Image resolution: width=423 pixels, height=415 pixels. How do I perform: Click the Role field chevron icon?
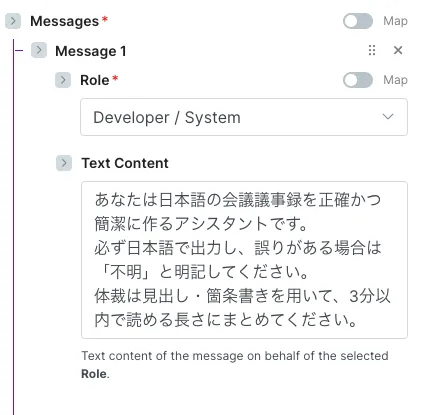[x=63, y=80]
